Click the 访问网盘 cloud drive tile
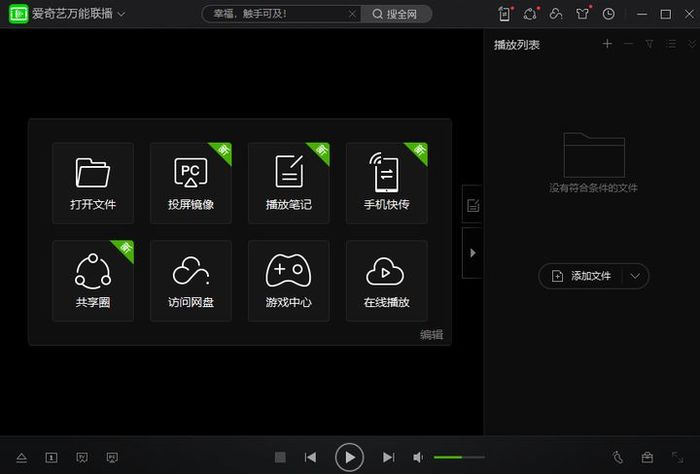 (x=191, y=281)
